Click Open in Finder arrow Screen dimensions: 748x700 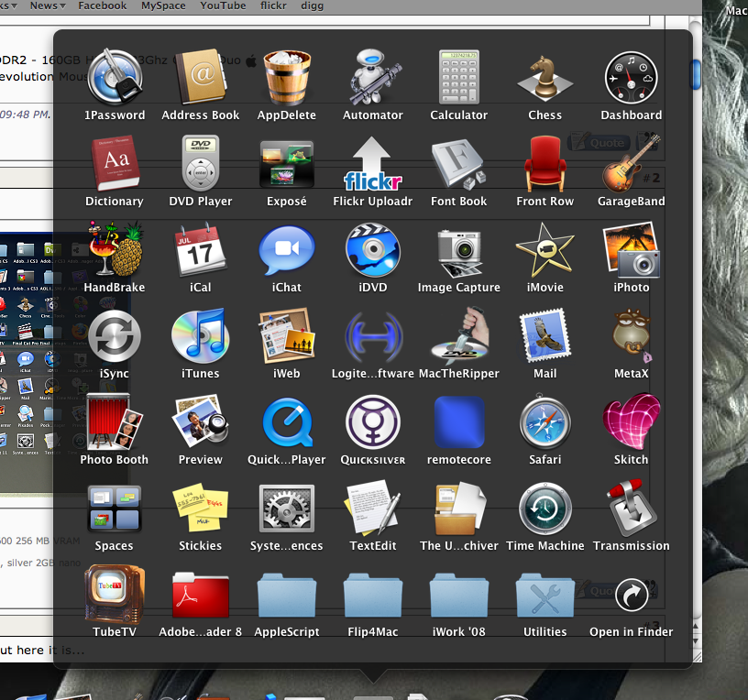(x=631, y=595)
